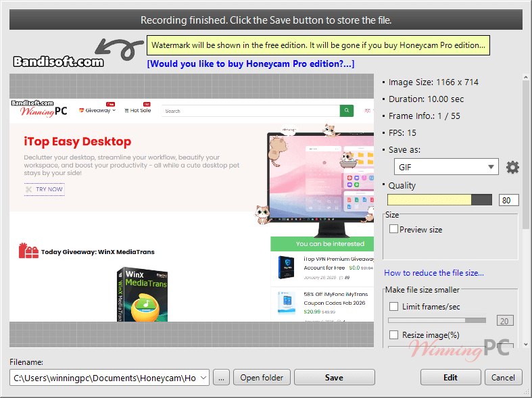Image resolution: width=532 pixels, height=398 pixels.
Task: Click scrollbar down arrow in settings panel
Action: click(525, 344)
